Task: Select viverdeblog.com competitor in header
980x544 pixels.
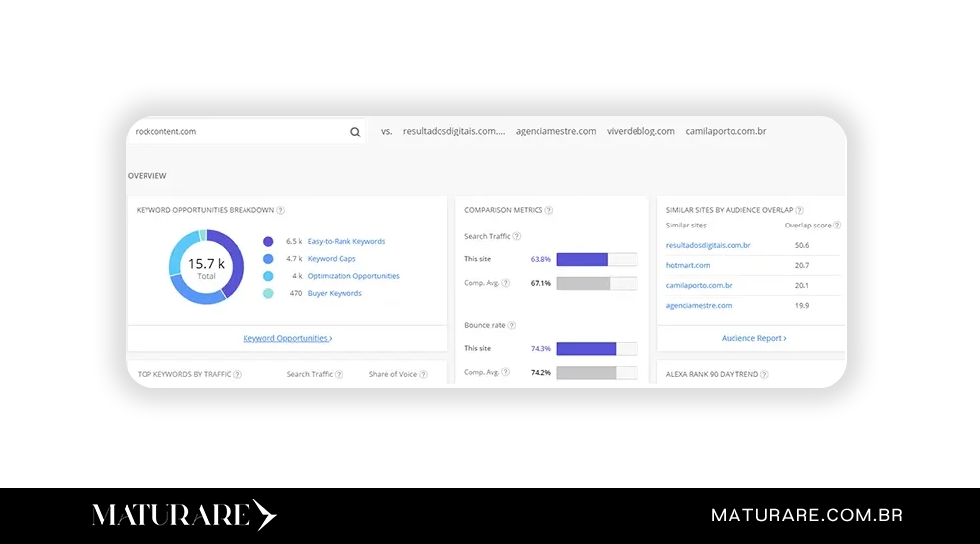Action: pyautogui.click(x=640, y=131)
